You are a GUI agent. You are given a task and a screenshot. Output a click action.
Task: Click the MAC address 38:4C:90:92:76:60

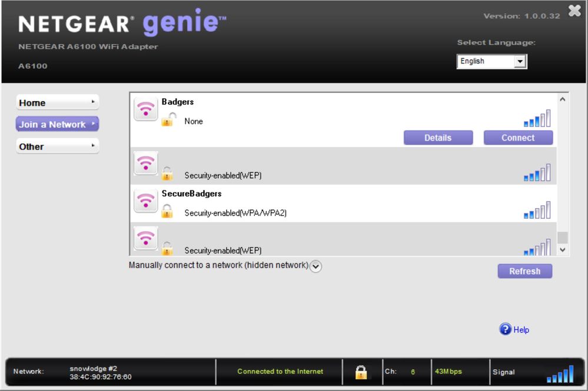click(100, 377)
